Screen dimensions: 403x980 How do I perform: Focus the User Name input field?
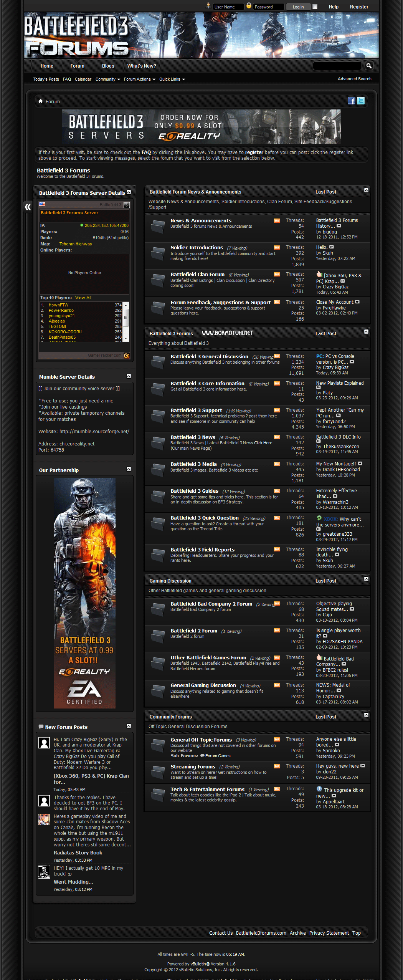[x=228, y=7]
